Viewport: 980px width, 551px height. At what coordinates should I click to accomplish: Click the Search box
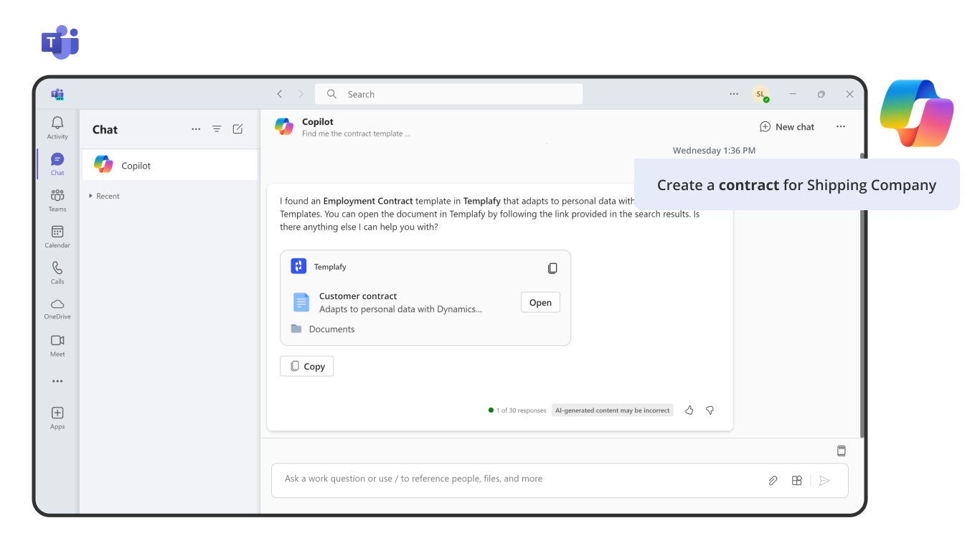click(448, 94)
